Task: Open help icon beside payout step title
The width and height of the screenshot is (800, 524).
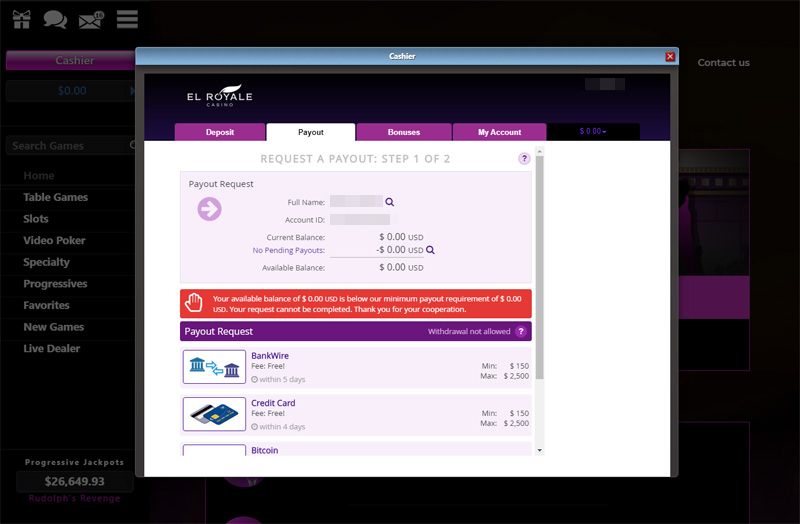Action: point(524,159)
